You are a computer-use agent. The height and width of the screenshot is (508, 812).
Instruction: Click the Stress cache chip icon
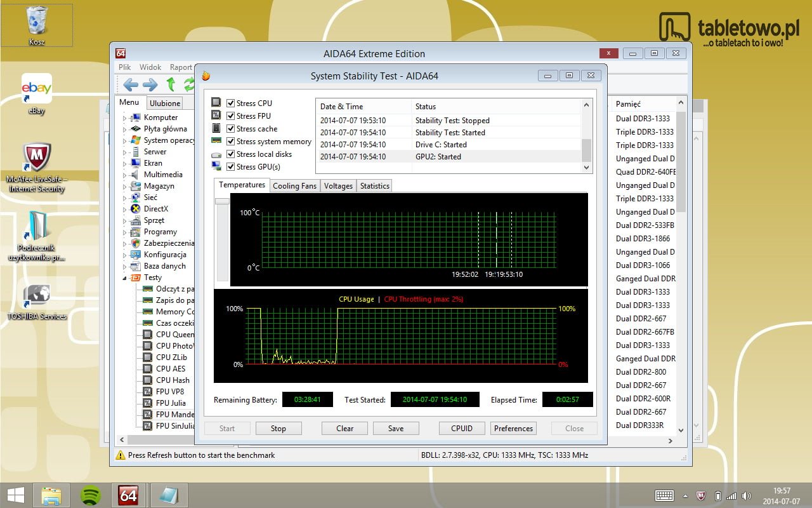click(216, 128)
